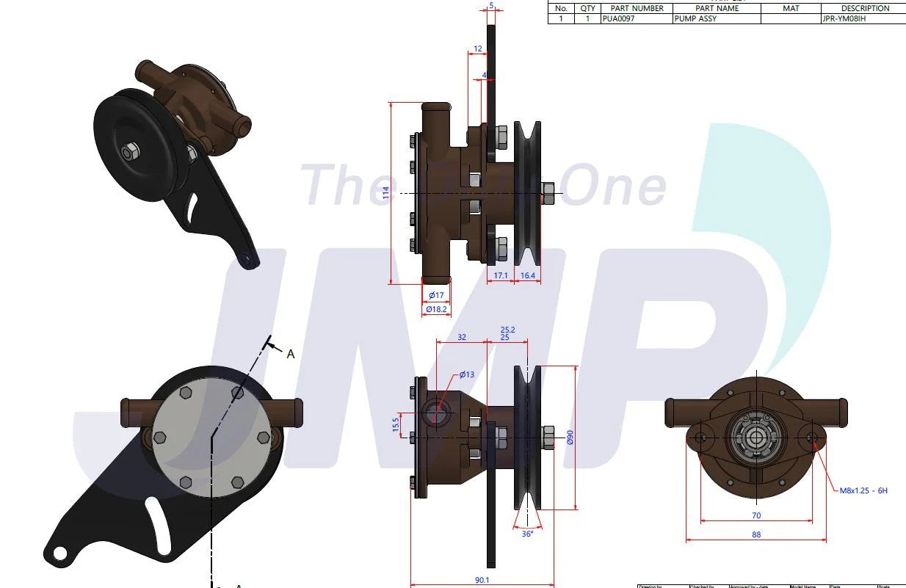Click the section line A marker
906x588 pixels.
(x=290, y=354)
